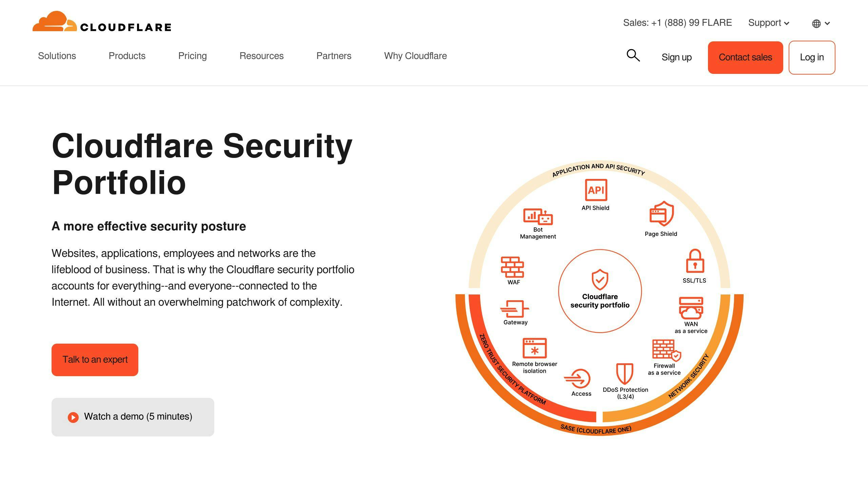The image size is (868, 488).
Task: Click the Sign up link
Action: pos(677,57)
